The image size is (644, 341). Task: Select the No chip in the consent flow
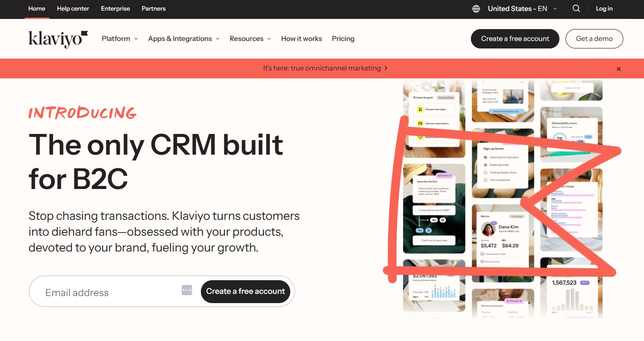tap(434, 220)
